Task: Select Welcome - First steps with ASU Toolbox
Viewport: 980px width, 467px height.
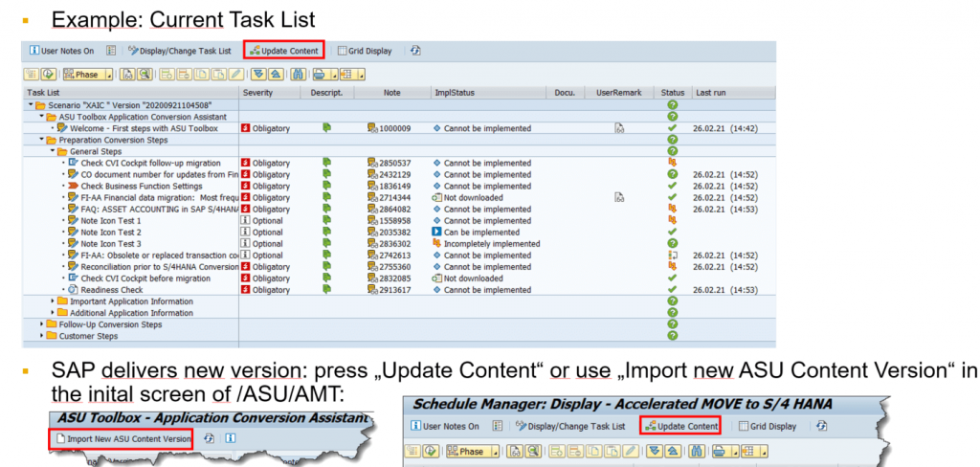Action: 144,128
